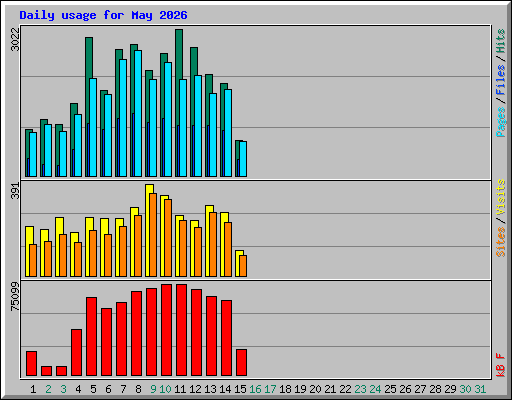Click day 21 on the x-axis
Image resolution: width=512 pixels, height=400 pixels.
(x=330, y=389)
